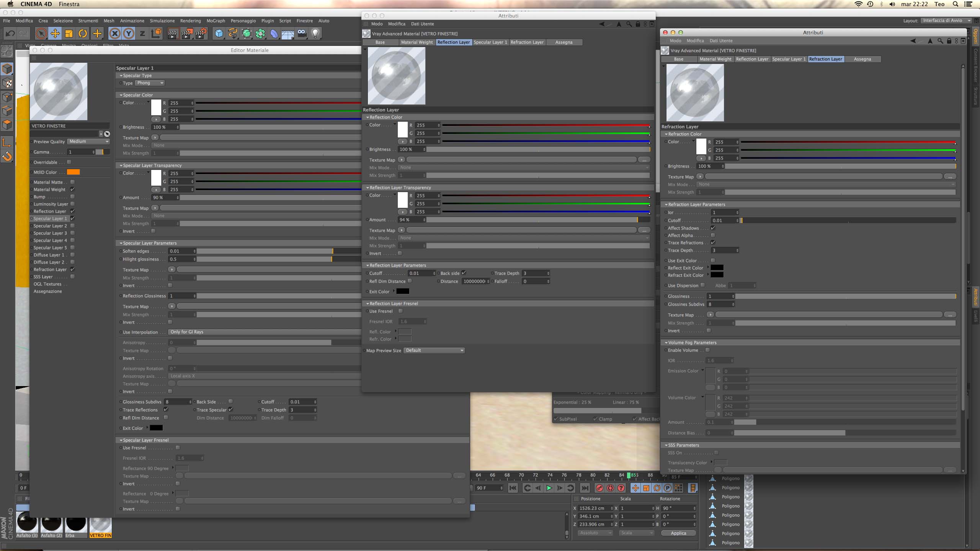Toggle Affect Shadows checkbox
Viewport: 980px width, 551px height.
coord(713,228)
